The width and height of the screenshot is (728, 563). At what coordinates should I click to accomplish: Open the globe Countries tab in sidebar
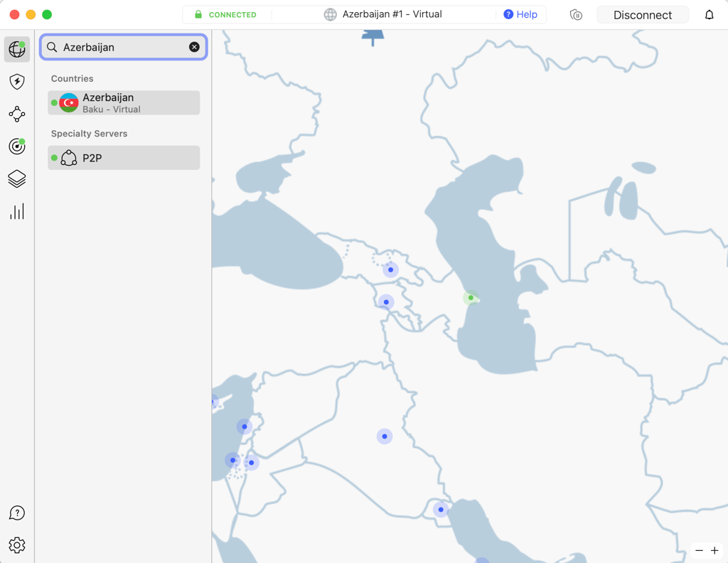click(17, 49)
